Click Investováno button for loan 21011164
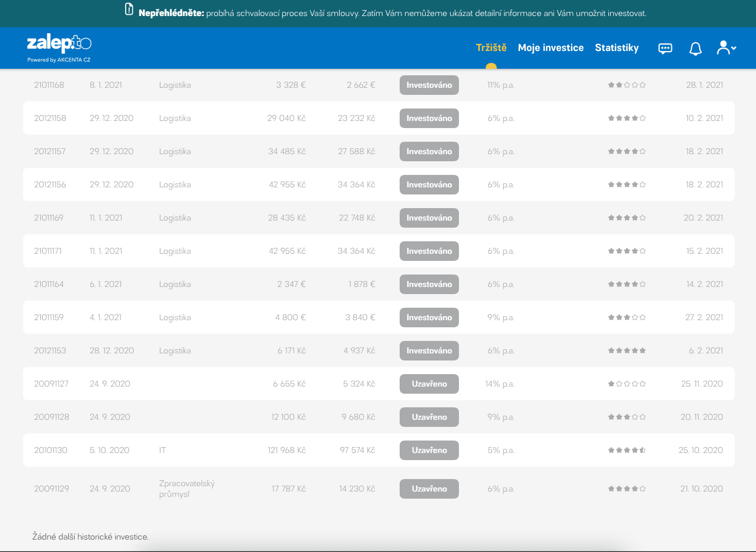The image size is (756, 552). coord(429,284)
